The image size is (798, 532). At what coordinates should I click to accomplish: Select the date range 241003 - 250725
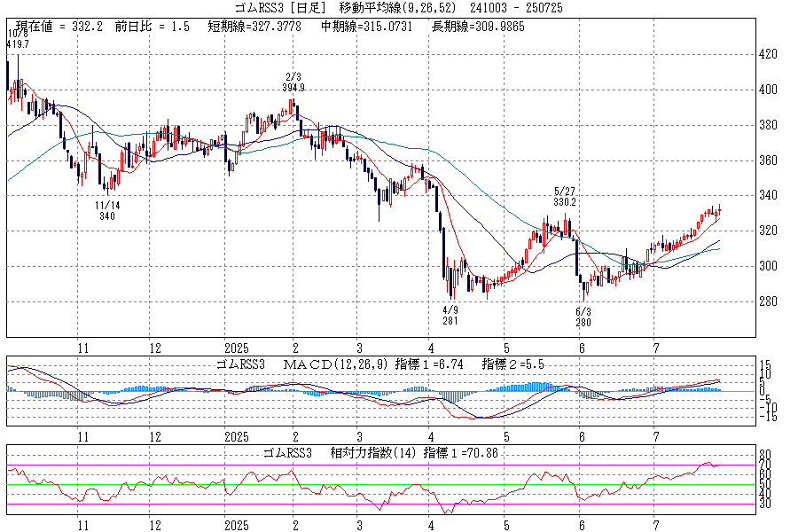pyautogui.click(x=514, y=8)
